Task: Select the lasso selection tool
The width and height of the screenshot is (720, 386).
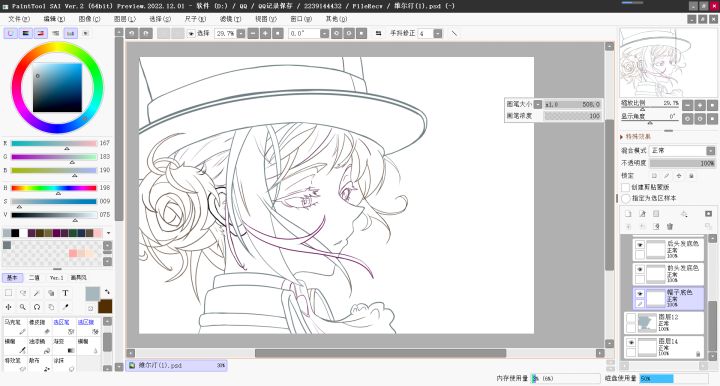Action: [x=23, y=293]
